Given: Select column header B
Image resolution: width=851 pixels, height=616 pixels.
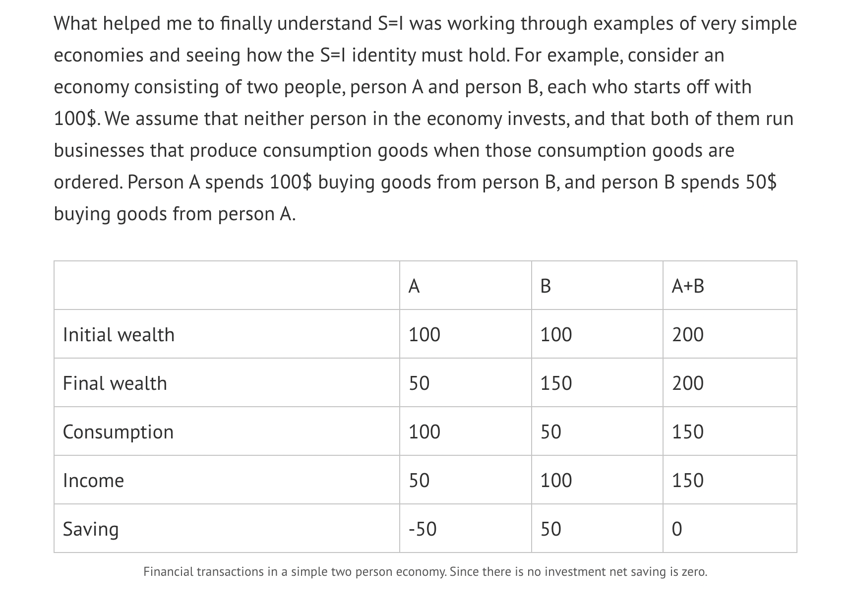Looking at the screenshot, I should [x=545, y=286].
